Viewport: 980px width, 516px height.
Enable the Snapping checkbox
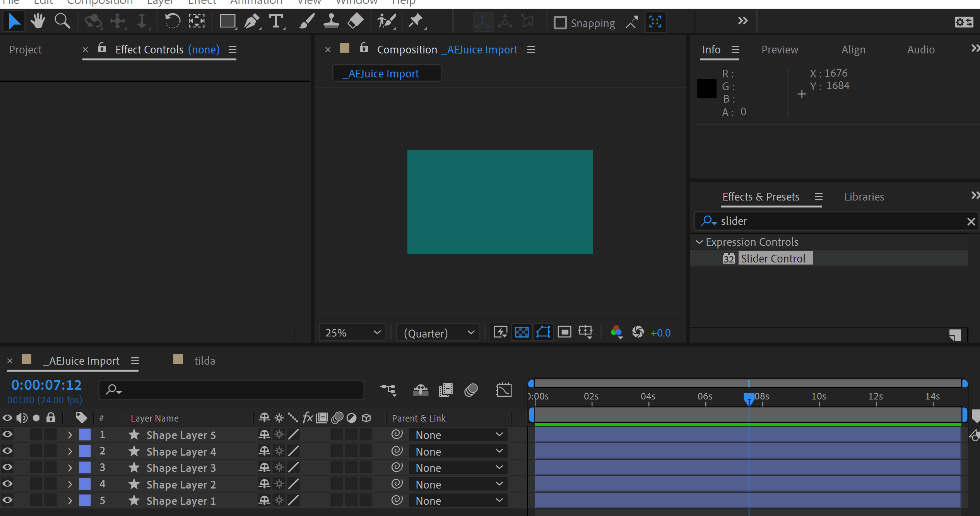coord(560,23)
